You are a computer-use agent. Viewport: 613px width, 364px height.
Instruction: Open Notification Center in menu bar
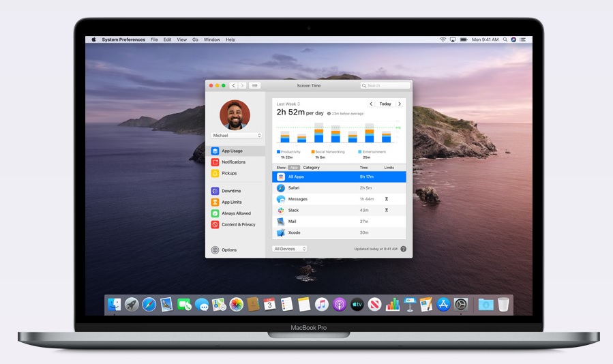[523, 40]
